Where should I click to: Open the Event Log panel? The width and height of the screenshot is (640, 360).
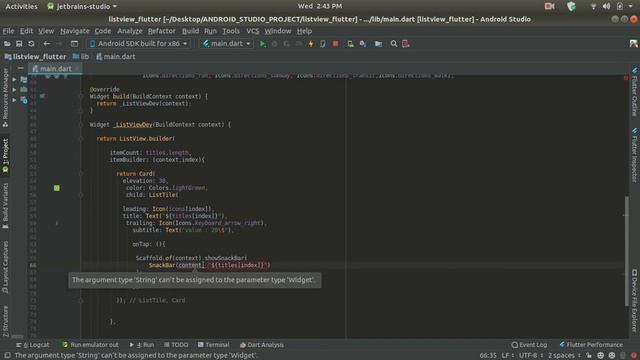coord(529,345)
